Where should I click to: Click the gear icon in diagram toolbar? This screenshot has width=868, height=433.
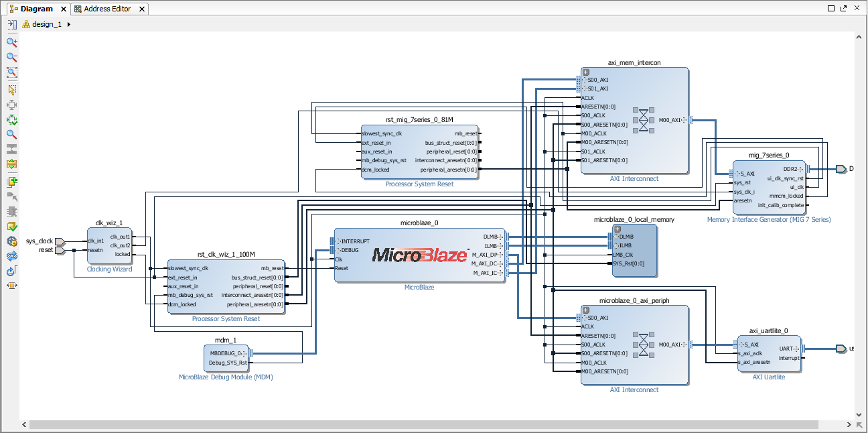pyautogui.click(x=11, y=241)
